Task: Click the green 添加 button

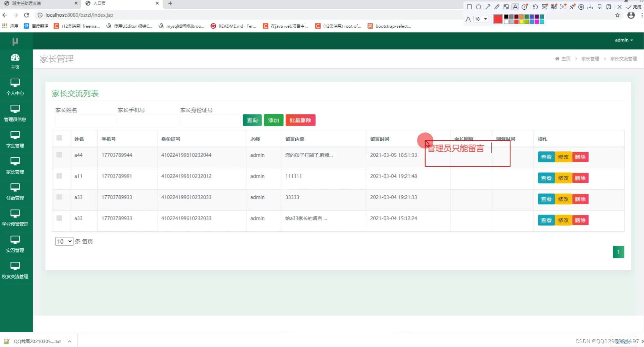Action: click(x=273, y=120)
